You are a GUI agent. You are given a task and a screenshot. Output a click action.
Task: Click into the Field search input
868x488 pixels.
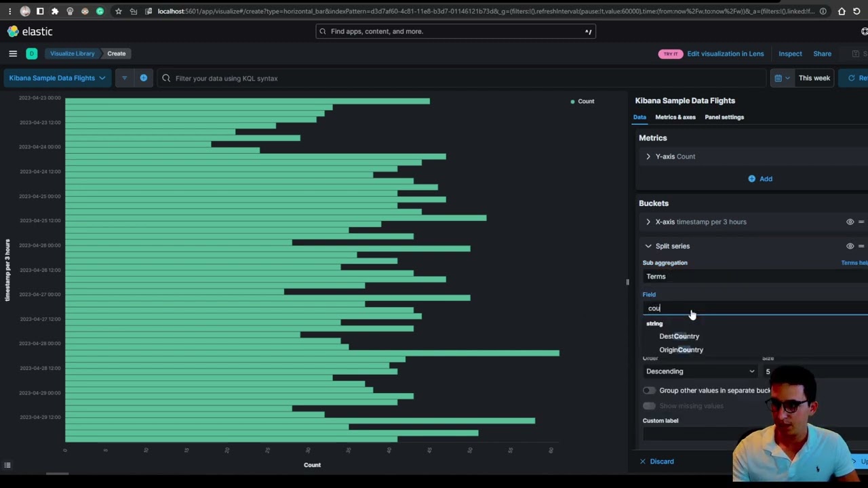click(x=754, y=308)
